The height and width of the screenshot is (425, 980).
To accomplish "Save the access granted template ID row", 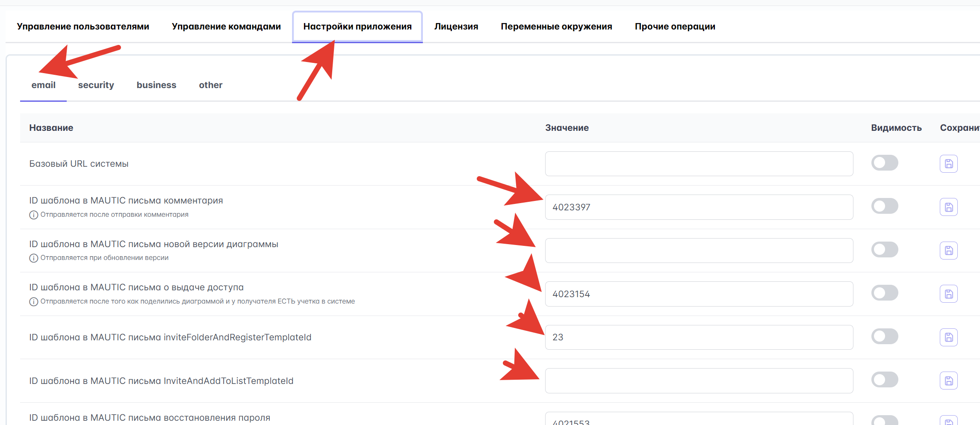I will point(948,294).
